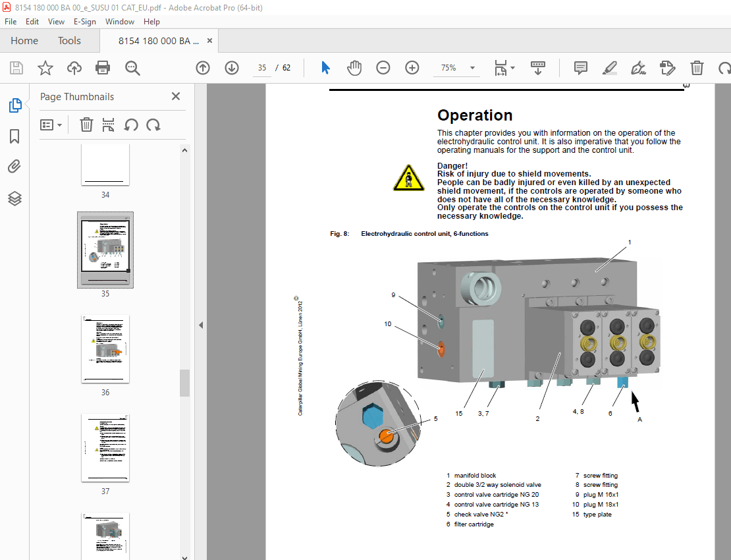Switch to the Home tab
Image resolution: width=731 pixels, height=560 pixels.
pos(24,41)
